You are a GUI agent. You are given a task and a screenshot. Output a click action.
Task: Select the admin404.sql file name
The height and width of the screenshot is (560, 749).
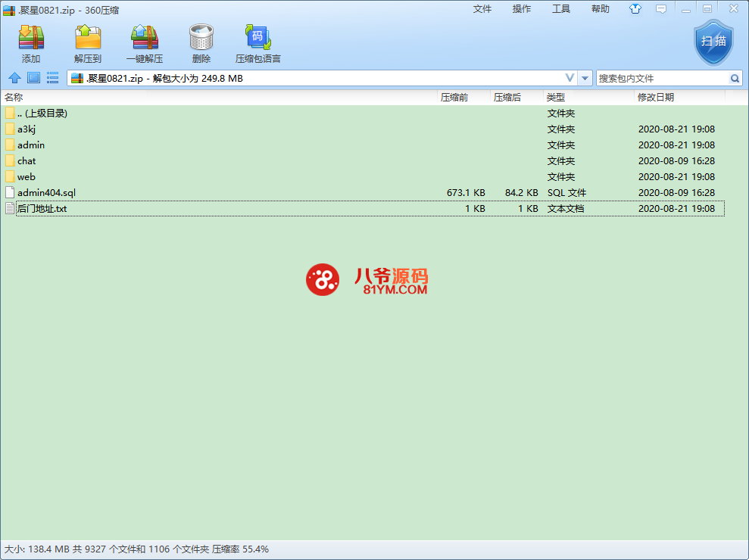pyautogui.click(x=46, y=192)
